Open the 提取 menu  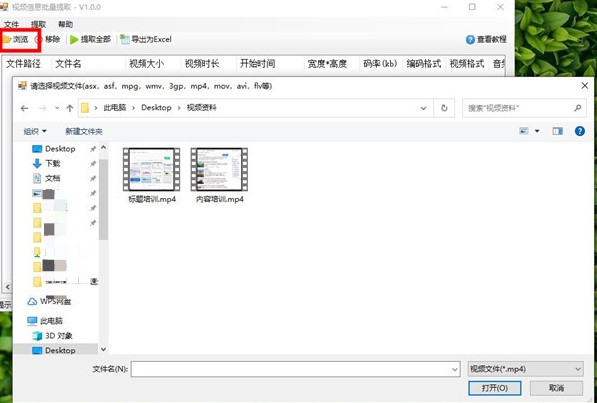point(38,24)
